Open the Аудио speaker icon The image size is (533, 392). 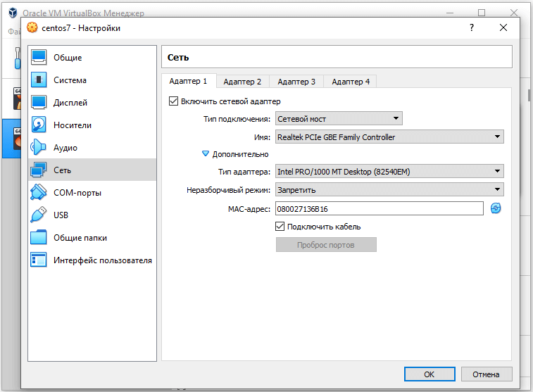(39, 148)
